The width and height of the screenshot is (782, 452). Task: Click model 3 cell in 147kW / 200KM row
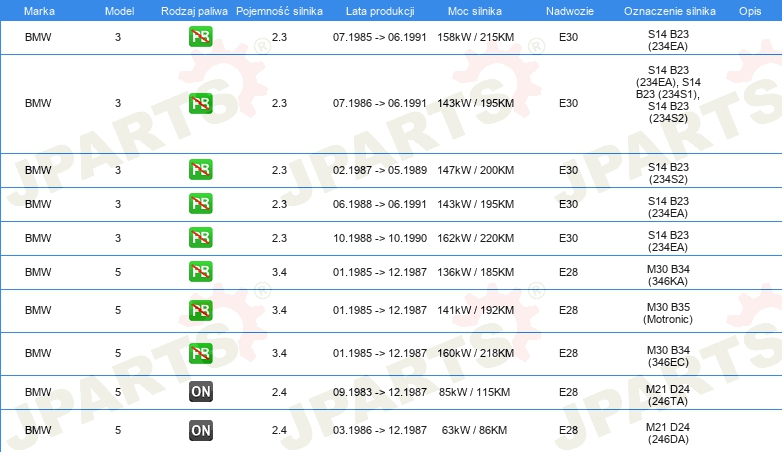pos(118,170)
